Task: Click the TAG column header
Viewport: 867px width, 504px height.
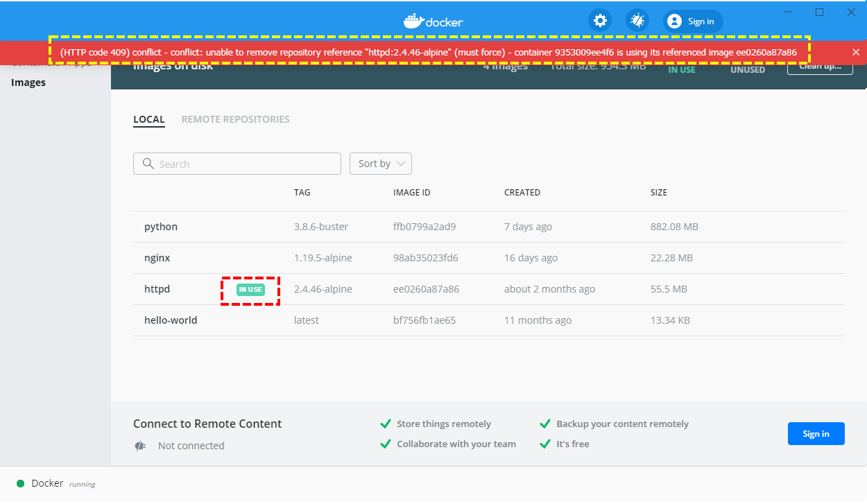Action: [302, 193]
